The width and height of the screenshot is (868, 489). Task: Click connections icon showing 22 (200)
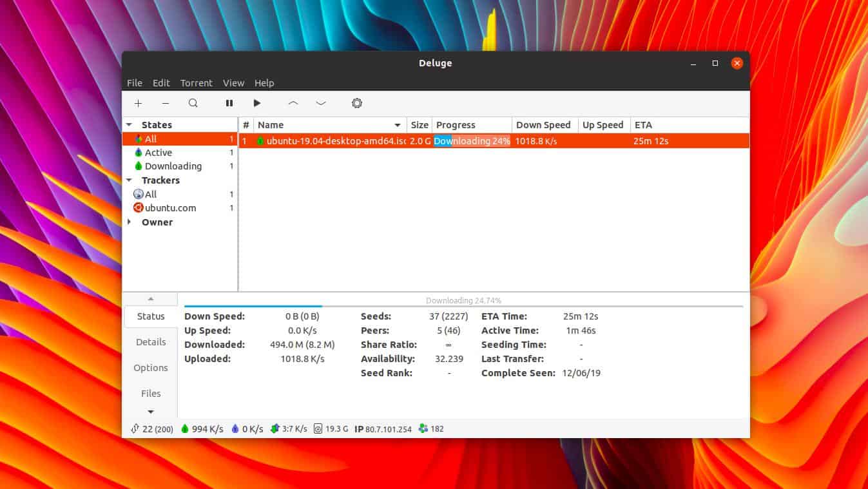(135, 429)
